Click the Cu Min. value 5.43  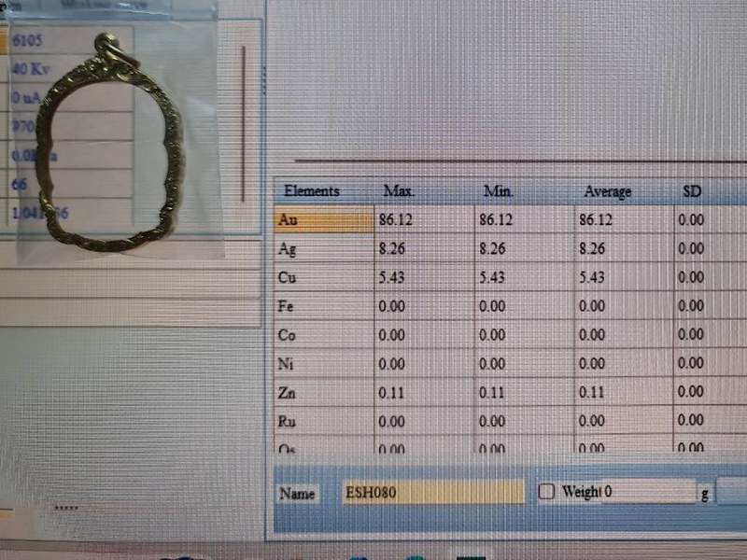pyautogui.click(x=493, y=278)
